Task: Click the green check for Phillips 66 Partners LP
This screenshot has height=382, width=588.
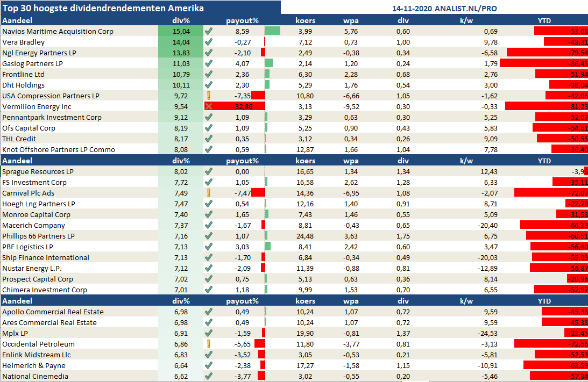Action: click(209, 236)
